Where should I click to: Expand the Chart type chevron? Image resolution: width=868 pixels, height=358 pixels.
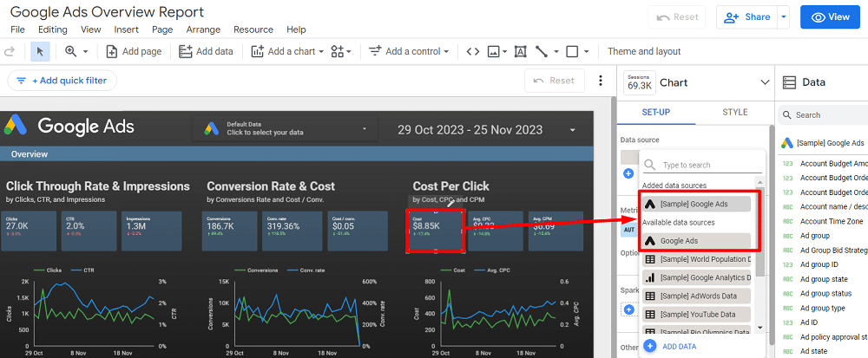[765, 82]
